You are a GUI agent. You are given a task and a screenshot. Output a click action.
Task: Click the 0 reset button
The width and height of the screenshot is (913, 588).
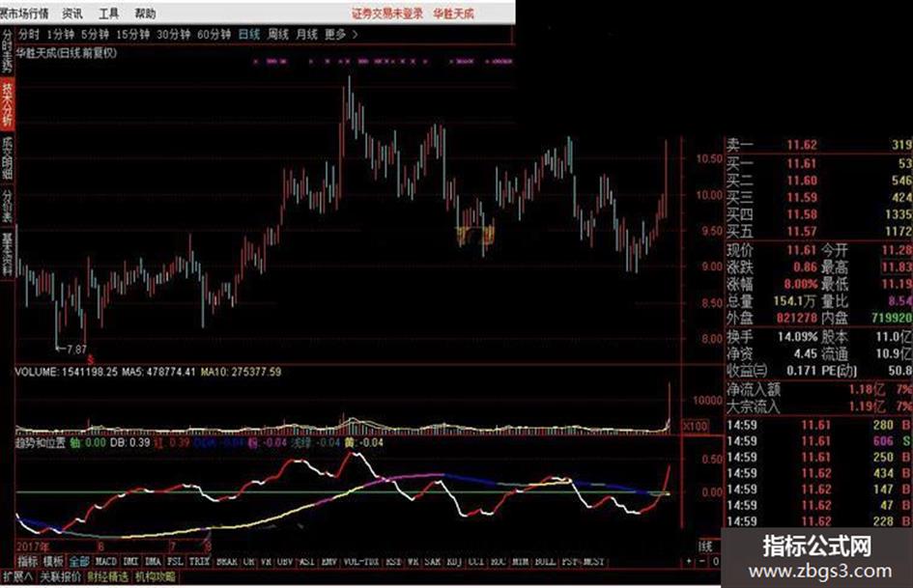point(716,561)
